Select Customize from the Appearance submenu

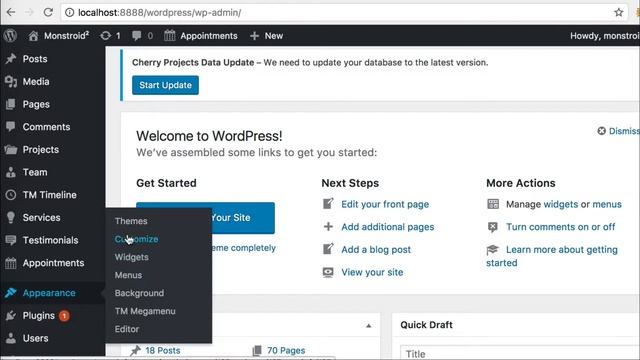pyautogui.click(x=136, y=239)
